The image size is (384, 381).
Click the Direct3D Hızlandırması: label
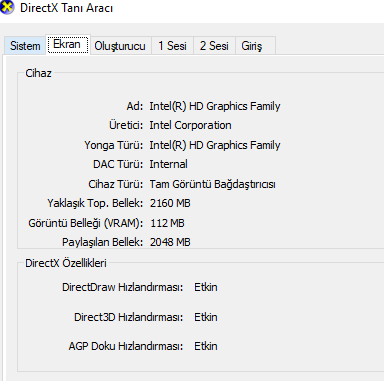129,317
